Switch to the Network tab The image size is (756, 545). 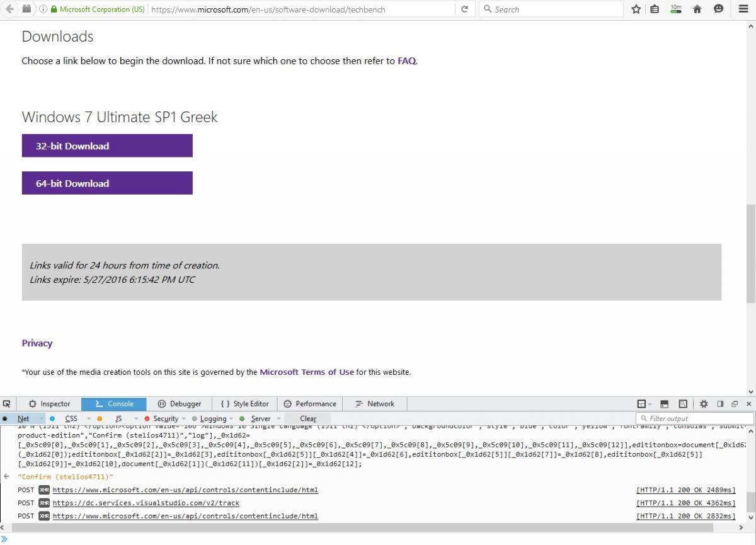pyautogui.click(x=375, y=404)
